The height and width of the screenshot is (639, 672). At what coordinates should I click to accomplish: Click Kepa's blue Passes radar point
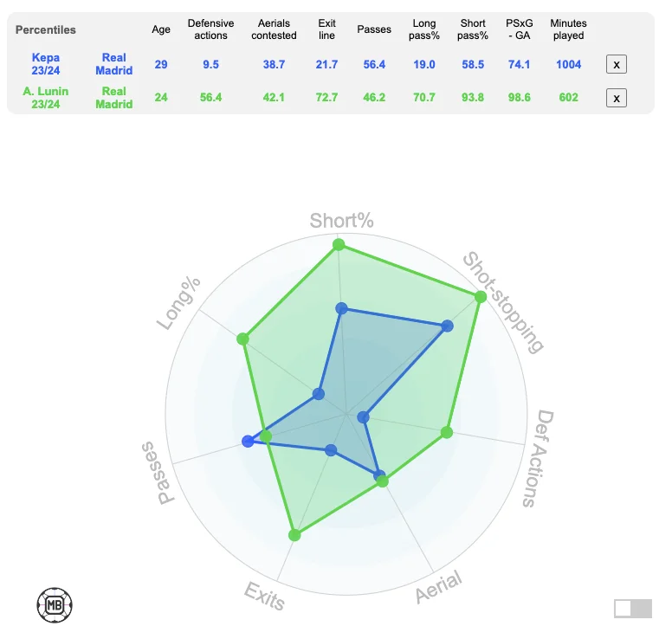(249, 442)
